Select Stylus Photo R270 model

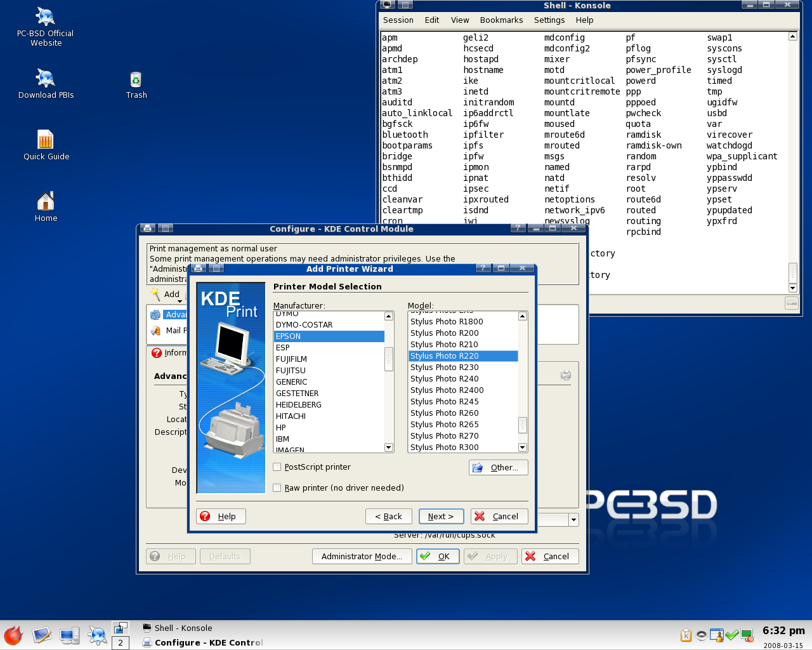463,436
